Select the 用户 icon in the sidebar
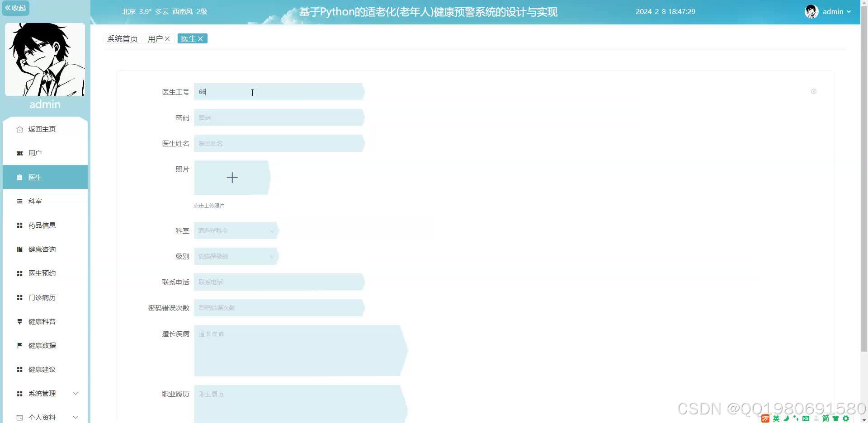868x423 pixels. click(20, 153)
